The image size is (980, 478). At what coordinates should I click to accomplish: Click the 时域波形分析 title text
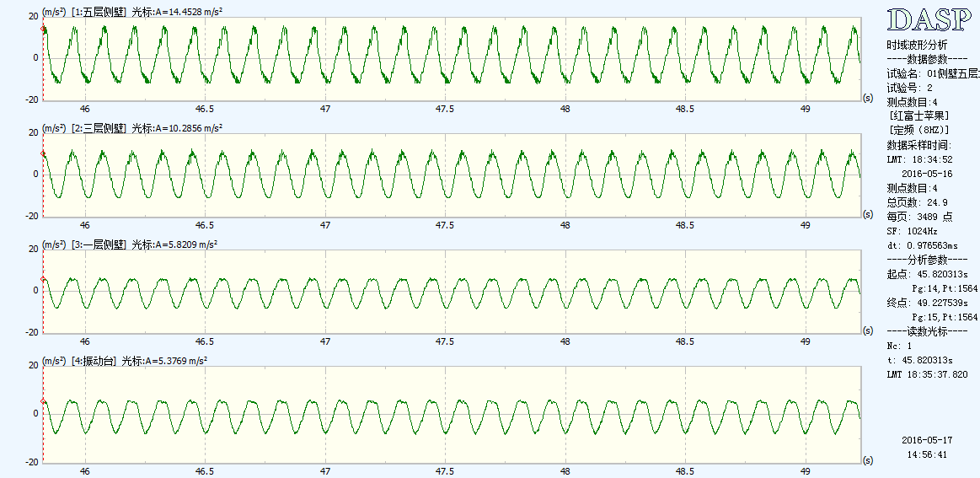(917, 45)
